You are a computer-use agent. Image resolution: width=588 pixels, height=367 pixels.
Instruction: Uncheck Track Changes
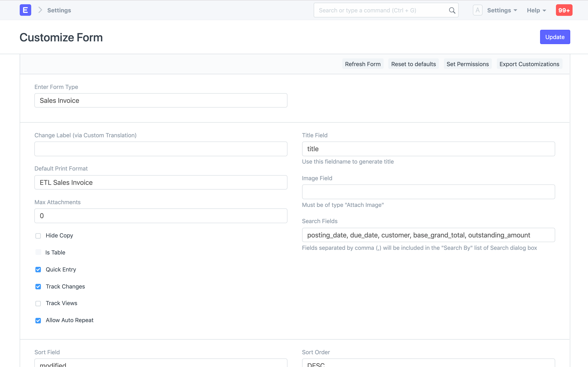pos(38,287)
